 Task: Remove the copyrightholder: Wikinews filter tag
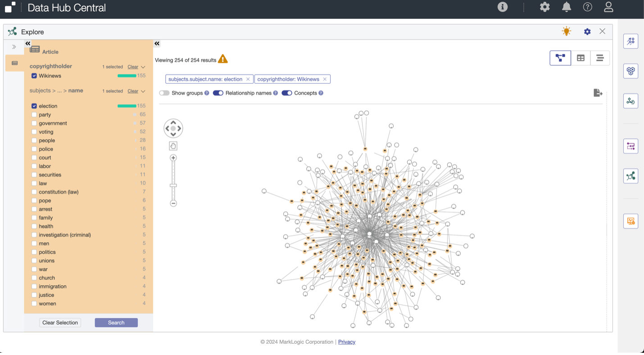[x=325, y=79]
